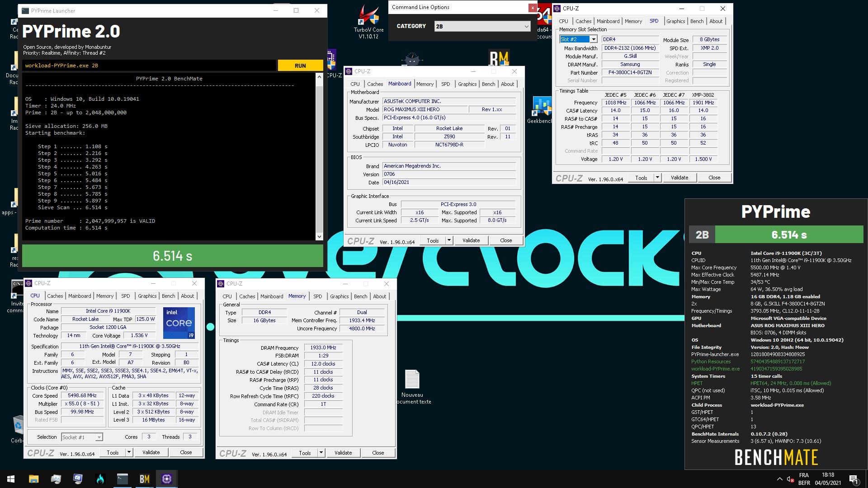
Task: Click Validate in SPD CPU-Z window
Action: 679,178
